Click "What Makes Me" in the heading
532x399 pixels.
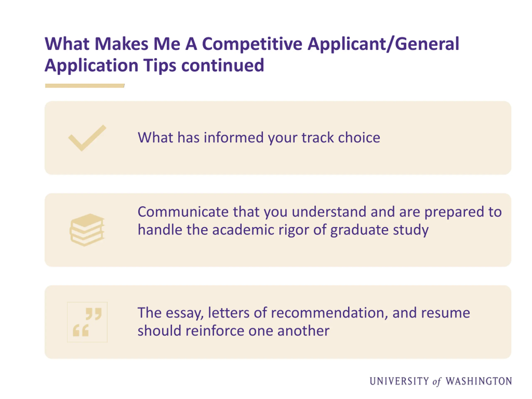(x=113, y=44)
